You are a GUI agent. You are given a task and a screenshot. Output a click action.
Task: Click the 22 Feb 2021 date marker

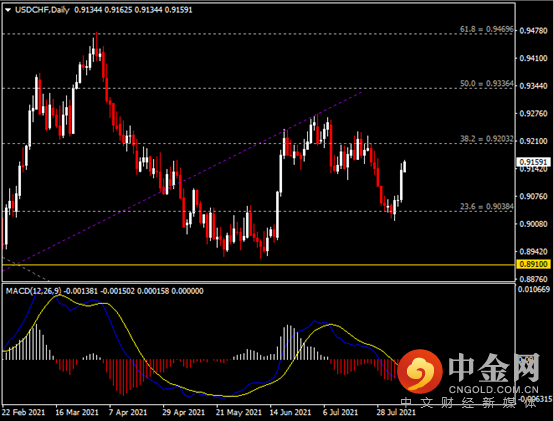24,412
